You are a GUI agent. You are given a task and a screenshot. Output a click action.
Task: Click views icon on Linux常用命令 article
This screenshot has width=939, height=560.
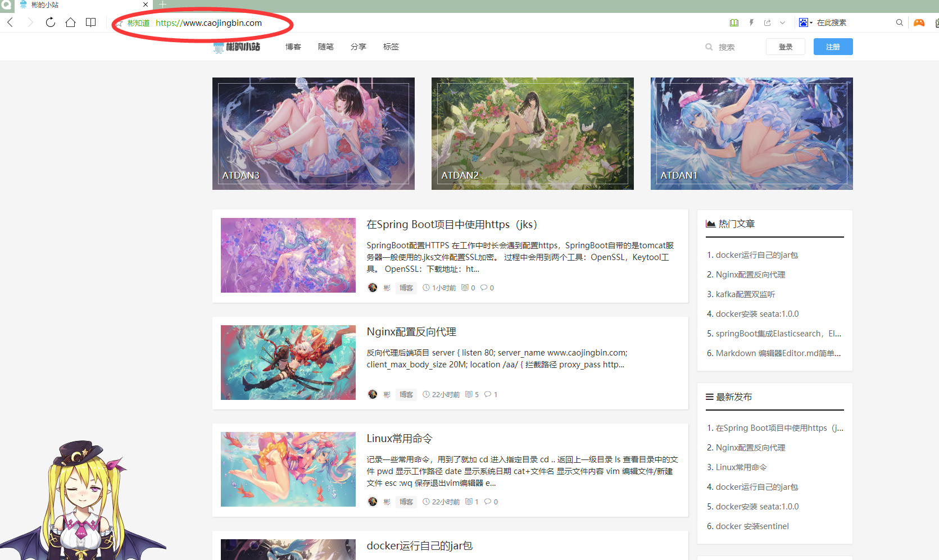pyautogui.click(x=469, y=502)
